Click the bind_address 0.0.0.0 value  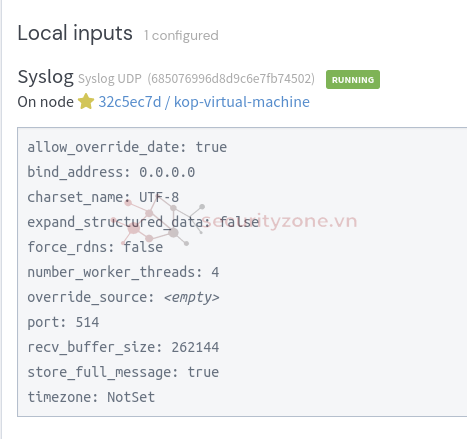point(167,172)
